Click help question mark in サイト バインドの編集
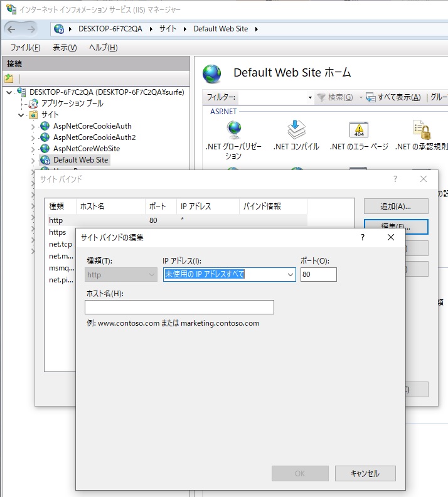This screenshot has height=497, width=448. pyautogui.click(x=363, y=237)
